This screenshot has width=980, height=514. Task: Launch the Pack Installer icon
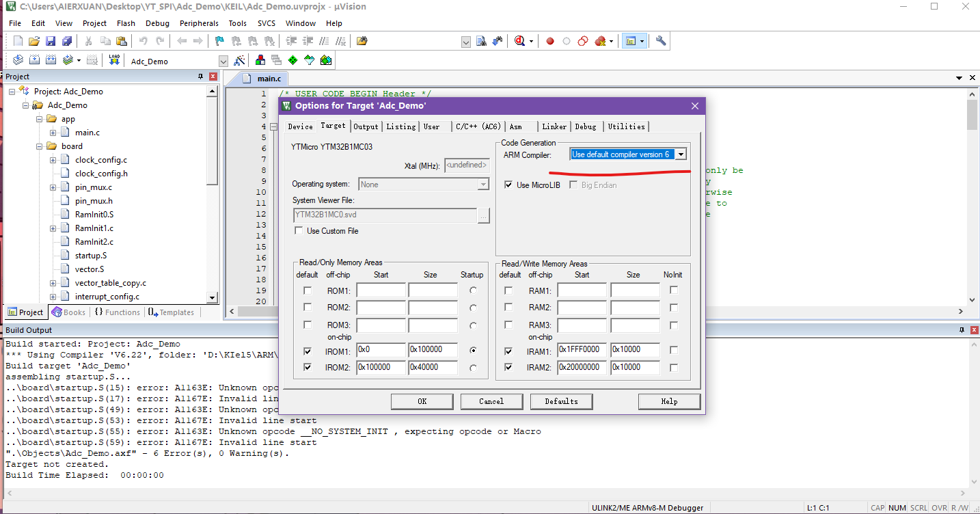coord(326,60)
